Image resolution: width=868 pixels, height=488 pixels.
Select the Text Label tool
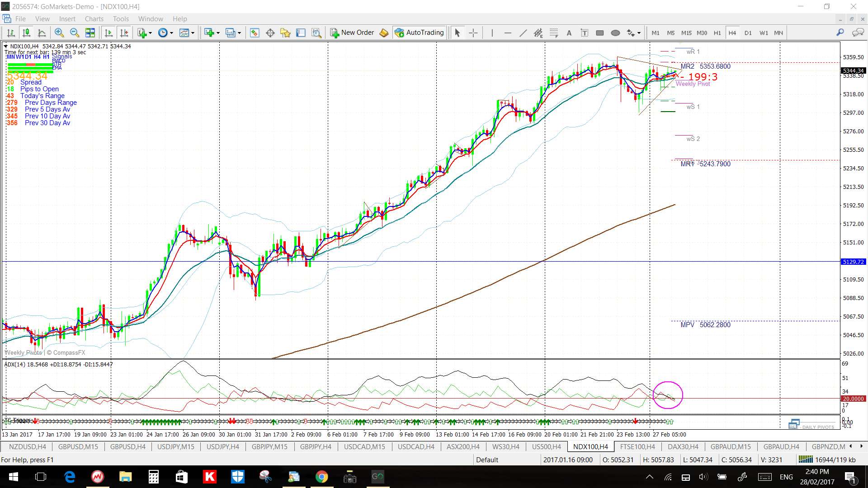[x=585, y=33]
